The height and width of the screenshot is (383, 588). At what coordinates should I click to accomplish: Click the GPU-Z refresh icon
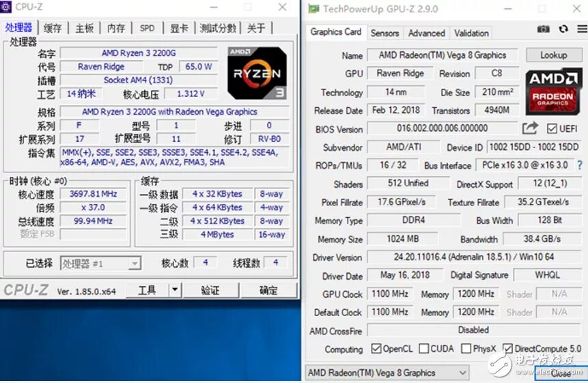[563, 29]
